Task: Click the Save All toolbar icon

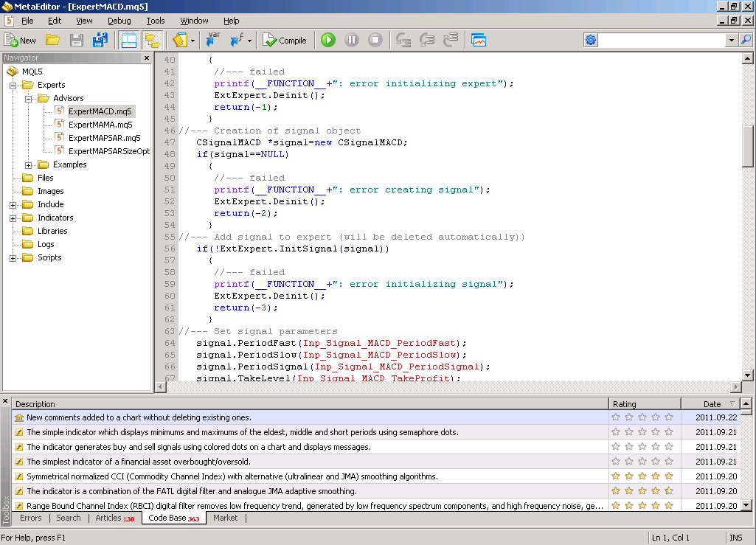Action: pos(100,41)
